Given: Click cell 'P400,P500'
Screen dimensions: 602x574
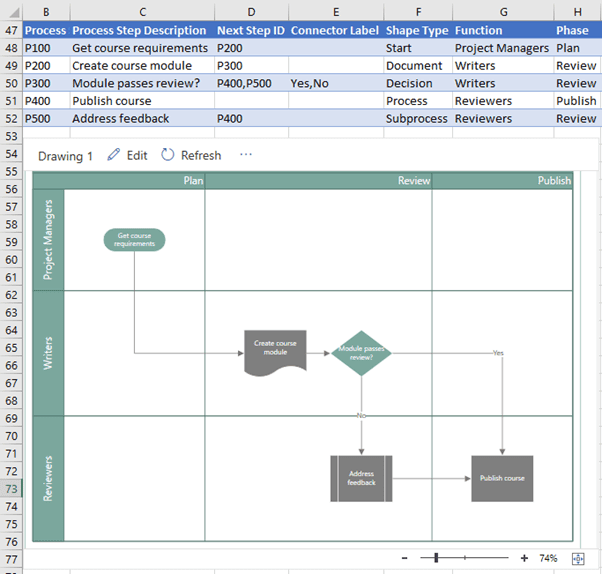Looking at the screenshot, I should coord(251,83).
